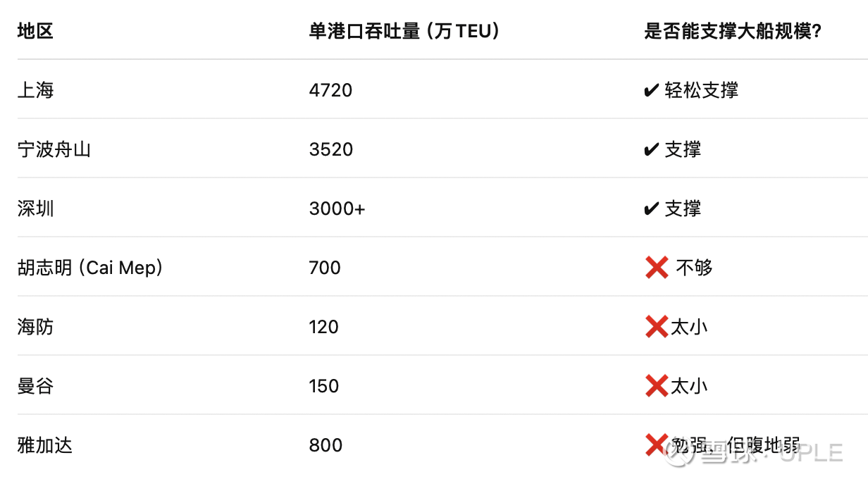Click the 胡志明 (Cai Mep) cell
This screenshot has height=479, width=868.
(x=90, y=268)
